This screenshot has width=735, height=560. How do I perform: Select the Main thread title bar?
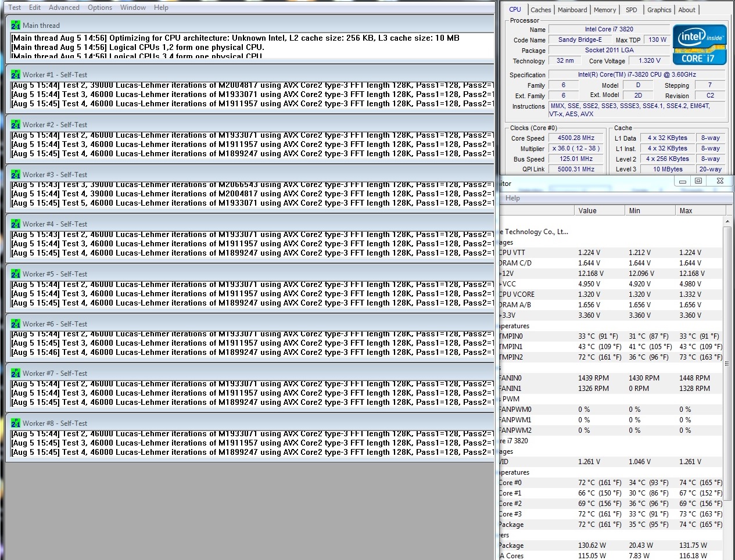click(x=250, y=26)
